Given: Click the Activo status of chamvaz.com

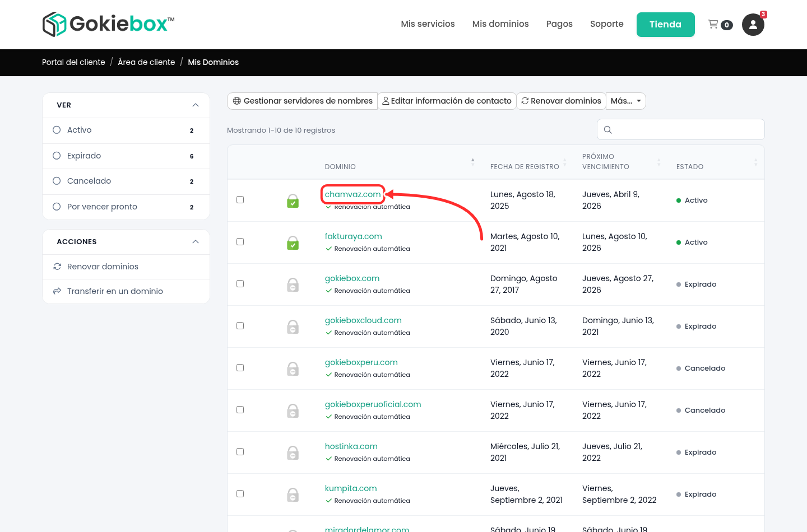Looking at the screenshot, I should [692, 200].
